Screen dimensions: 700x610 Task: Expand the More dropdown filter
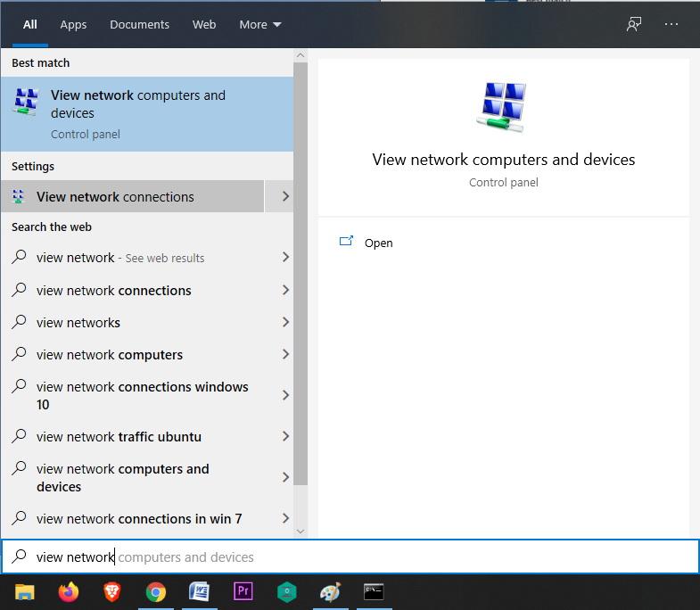point(260,24)
